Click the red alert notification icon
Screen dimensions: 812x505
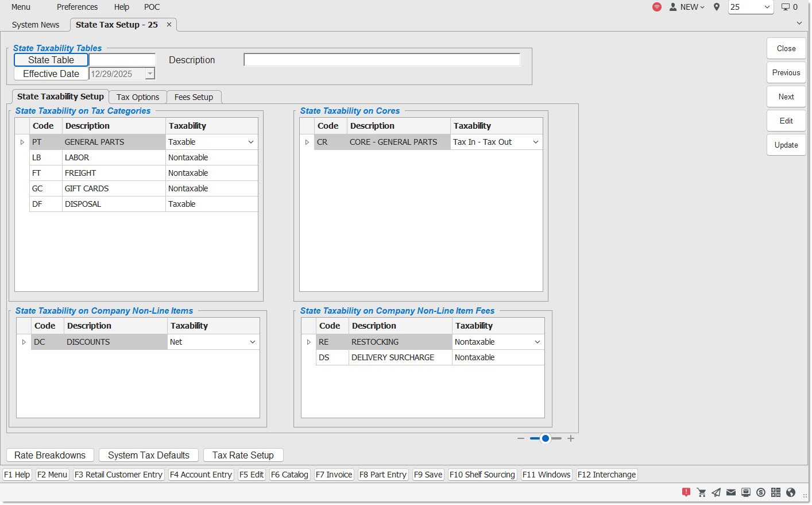[x=686, y=492]
